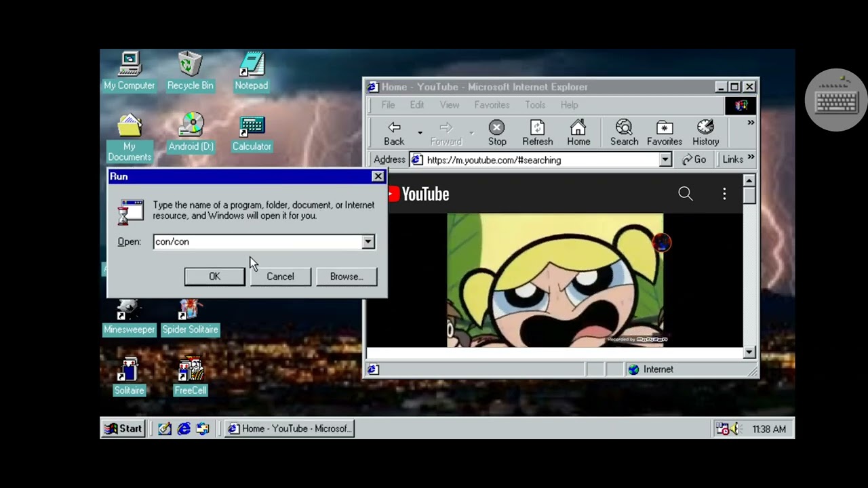Image resolution: width=868 pixels, height=488 pixels.
Task: Click the YouTube search magnifier icon
Action: [x=686, y=194]
